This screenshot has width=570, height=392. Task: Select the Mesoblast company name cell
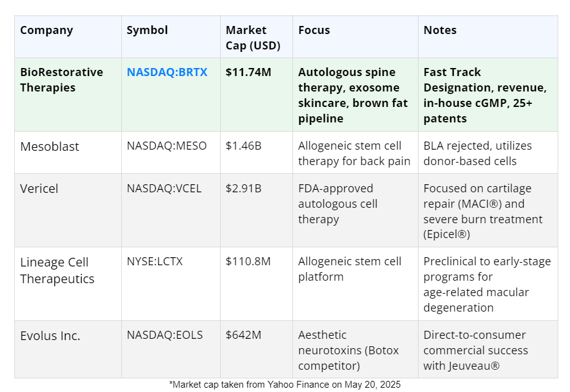49,147
